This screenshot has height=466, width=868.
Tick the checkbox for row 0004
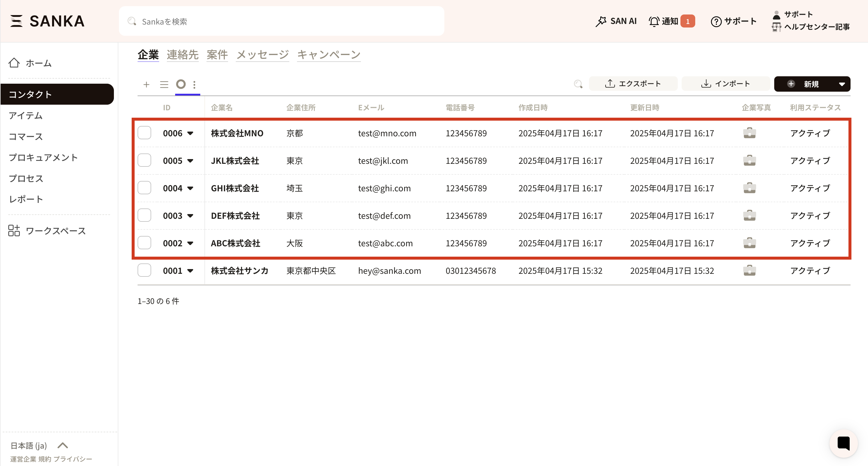tap(144, 188)
